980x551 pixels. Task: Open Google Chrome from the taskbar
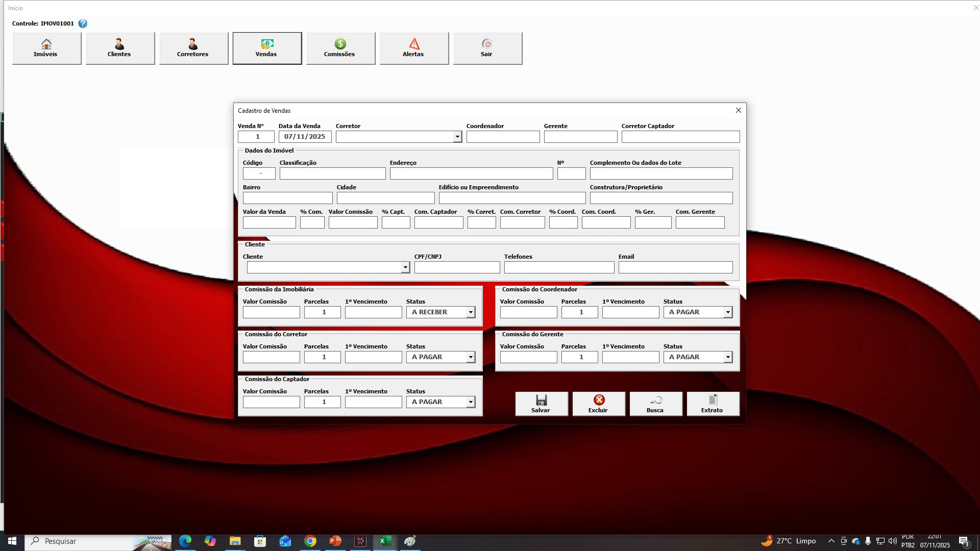[310, 541]
